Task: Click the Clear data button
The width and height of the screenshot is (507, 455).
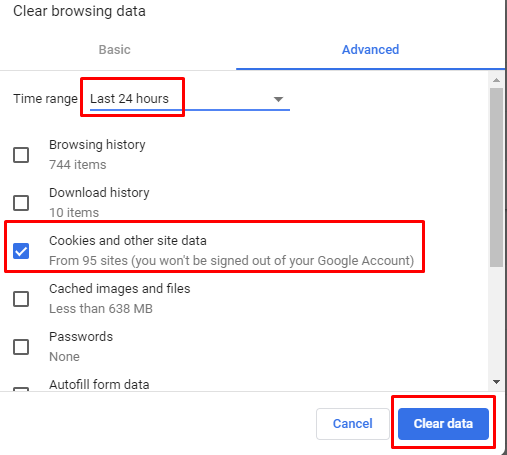Action: click(443, 424)
